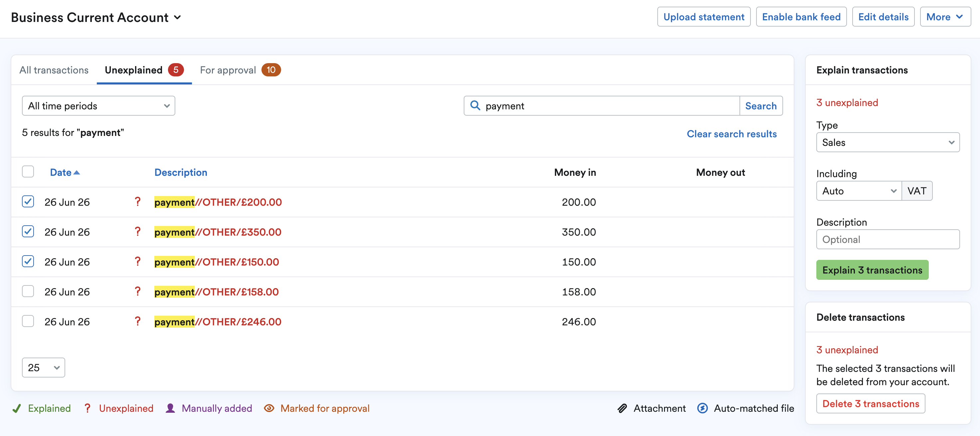Click the unexplained question mark for £158.00 row
Viewport: 980px width, 436px height.
point(138,291)
